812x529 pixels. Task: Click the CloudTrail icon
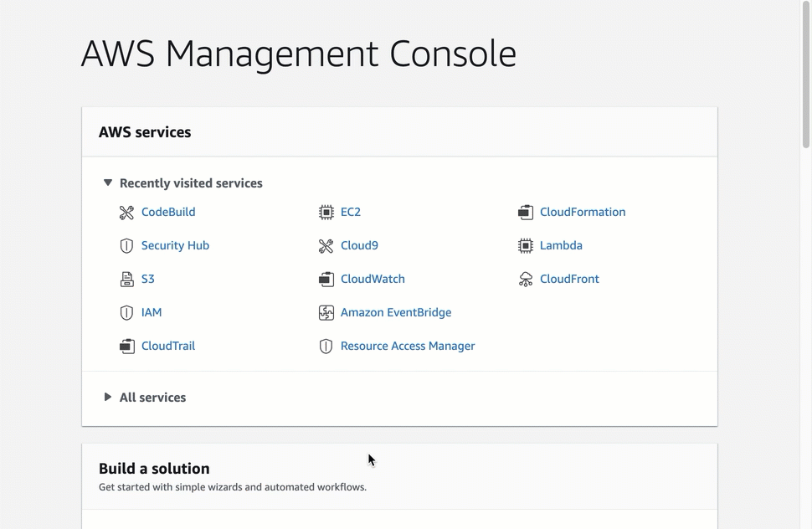pyautogui.click(x=126, y=347)
